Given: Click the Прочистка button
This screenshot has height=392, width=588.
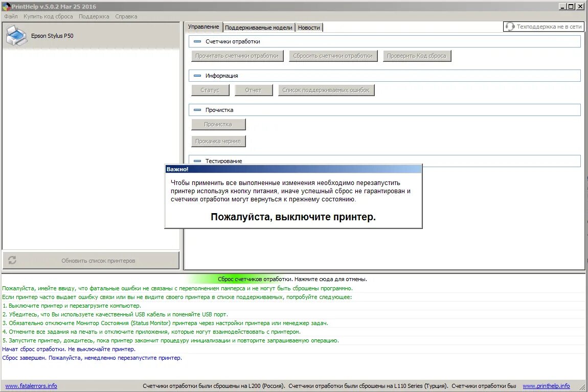Looking at the screenshot, I should [x=218, y=124].
